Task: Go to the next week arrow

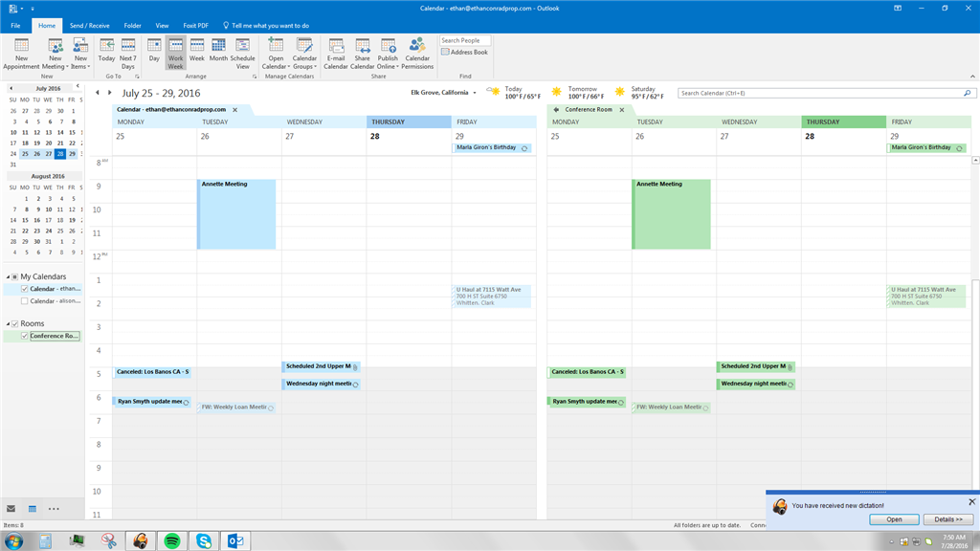Action: click(109, 93)
